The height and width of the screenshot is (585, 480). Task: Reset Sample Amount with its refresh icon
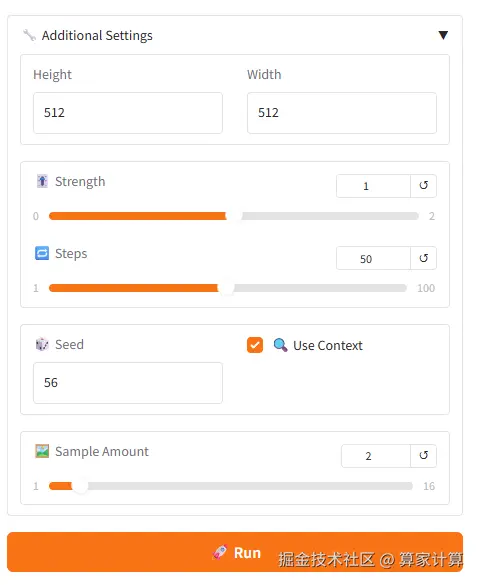click(423, 456)
